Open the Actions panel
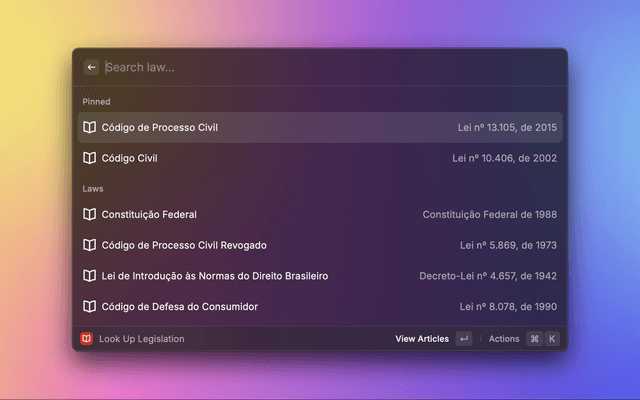The width and height of the screenshot is (640, 400). tap(504, 339)
